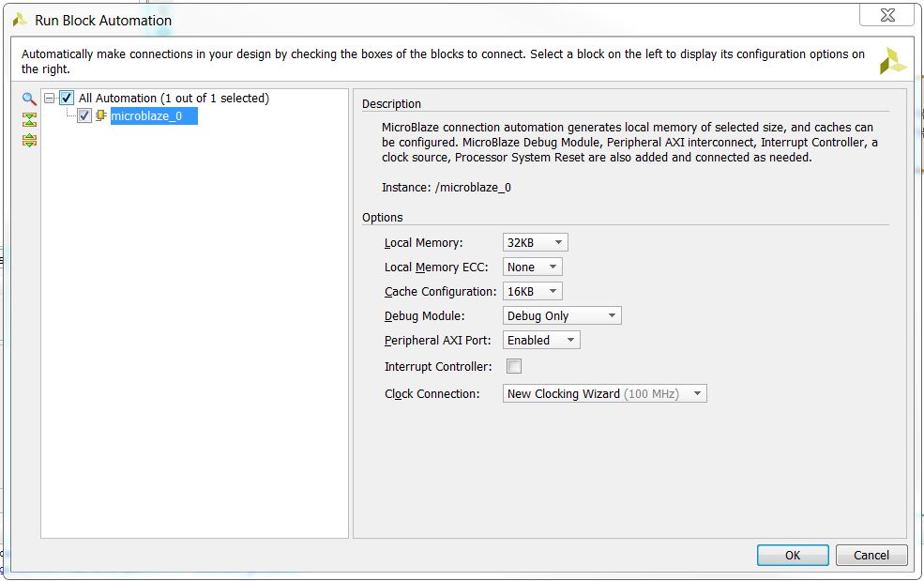Click the collapse all tree icon
Viewport: 924px width, 581px height.
pyautogui.click(x=29, y=120)
